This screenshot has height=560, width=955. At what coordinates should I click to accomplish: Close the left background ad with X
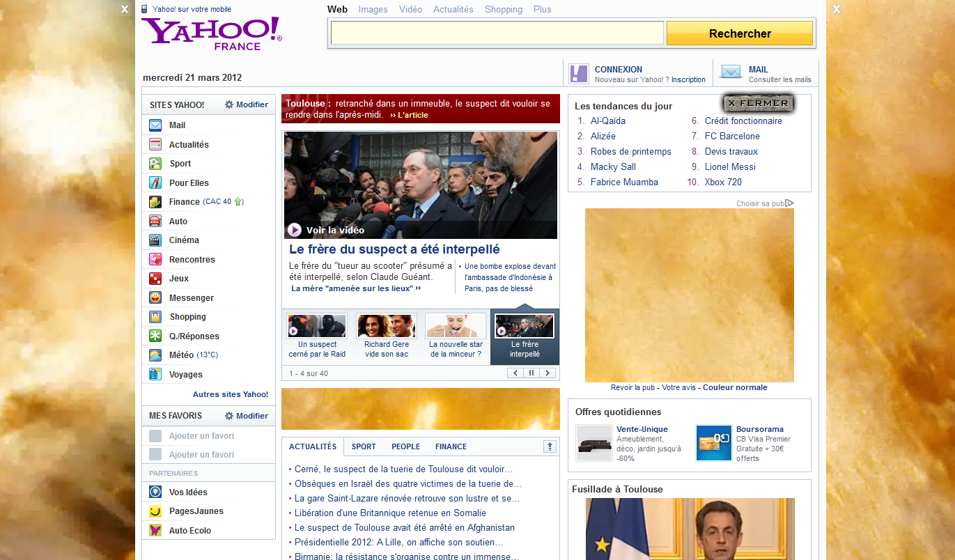tap(125, 9)
